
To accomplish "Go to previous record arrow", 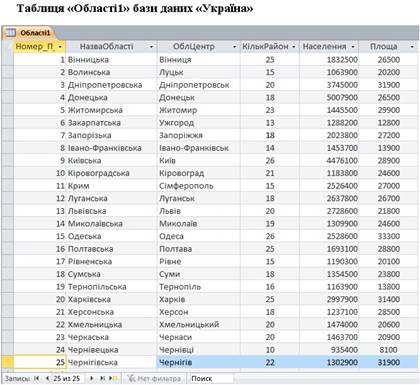I will pos(47,378).
